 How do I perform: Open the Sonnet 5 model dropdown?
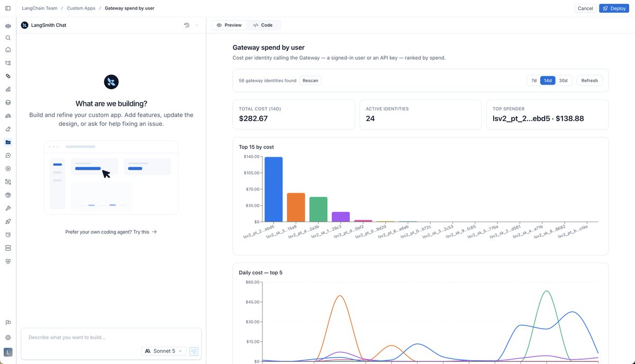click(x=164, y=351)
